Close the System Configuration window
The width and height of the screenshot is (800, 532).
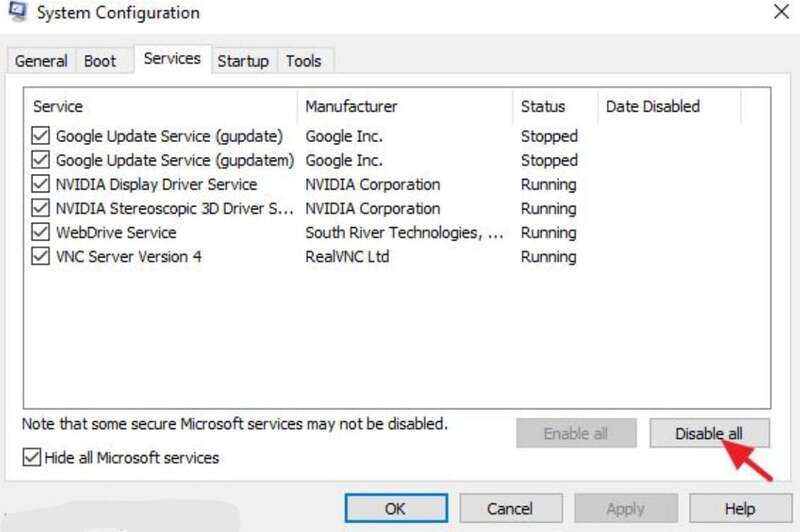point(781,11)
